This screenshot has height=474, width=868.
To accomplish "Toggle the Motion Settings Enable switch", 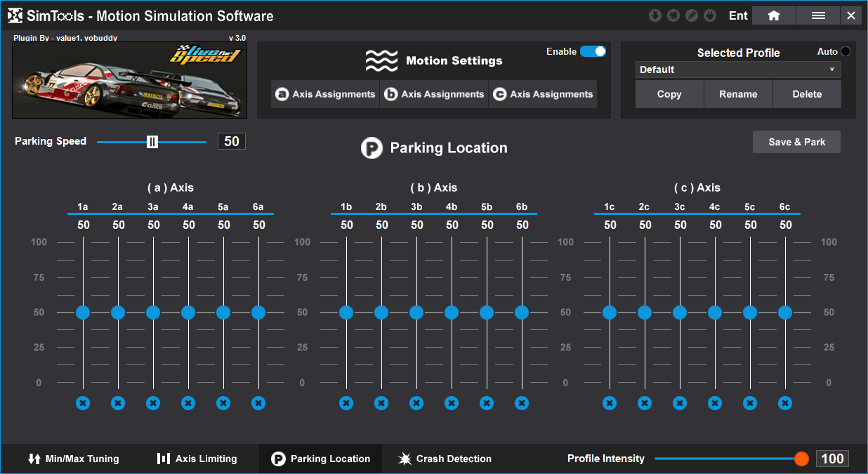I will (x=593, y=51).
